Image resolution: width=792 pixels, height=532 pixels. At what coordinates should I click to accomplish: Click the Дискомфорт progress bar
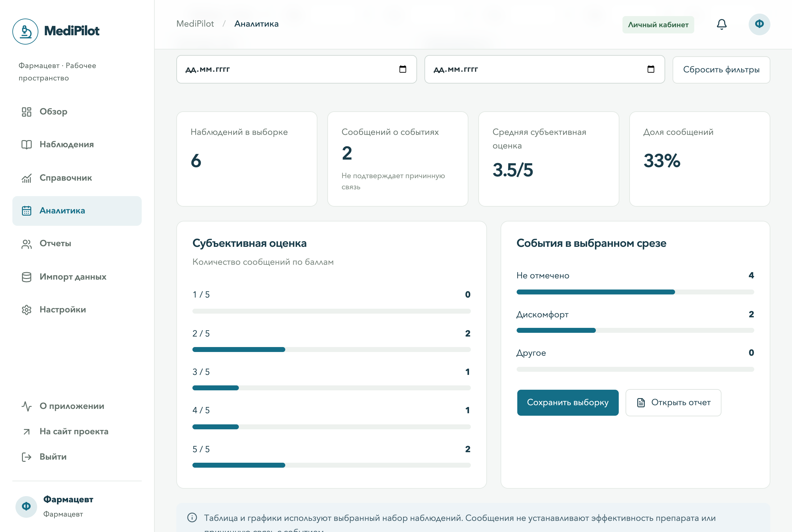(635, 330)
